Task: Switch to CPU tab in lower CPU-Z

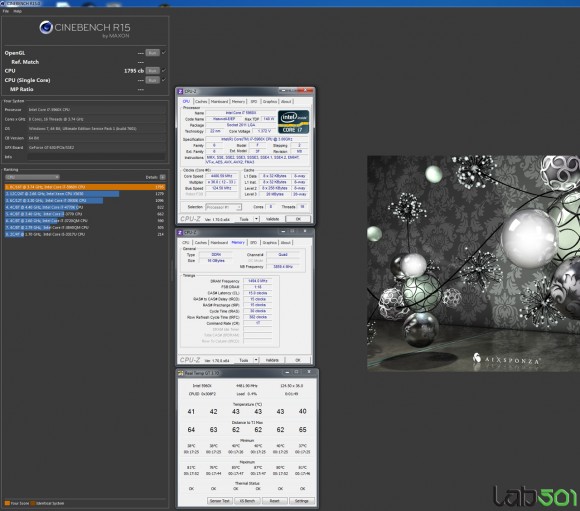Action: (x=186, y=243)
